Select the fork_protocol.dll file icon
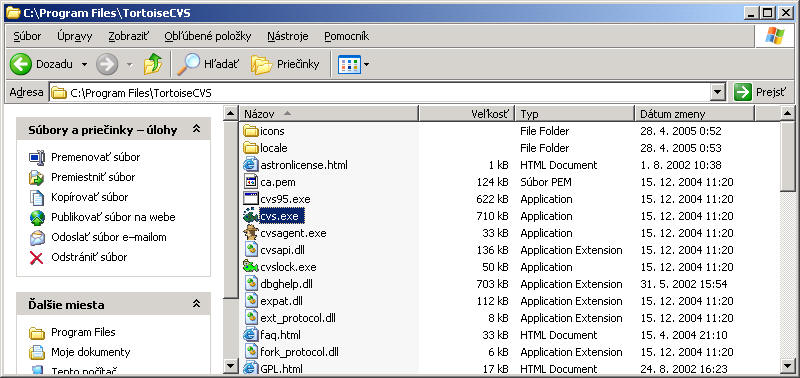The width and height of the screenshot is (800, 378). tap(251, 352)
